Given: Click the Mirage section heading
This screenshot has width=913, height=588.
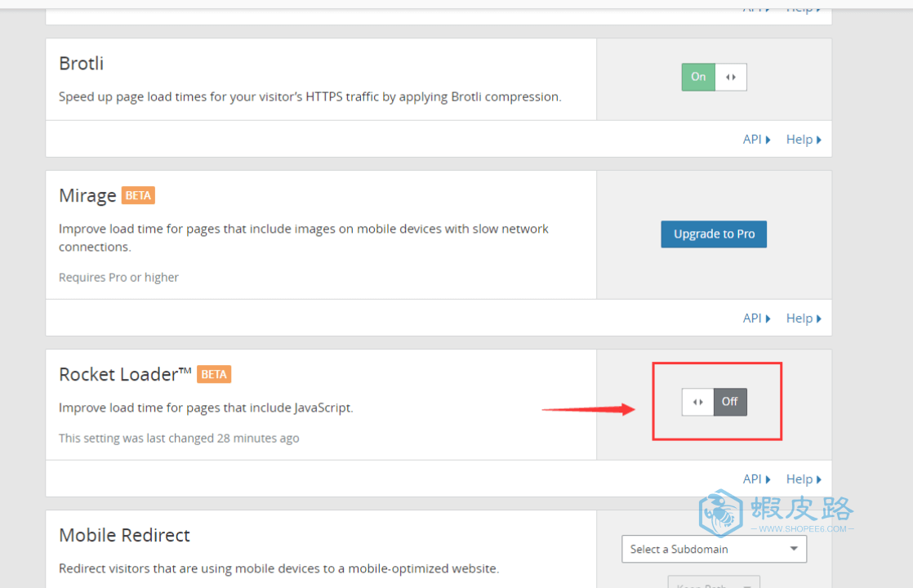Looking at the screenshot, I should point(87,196).
